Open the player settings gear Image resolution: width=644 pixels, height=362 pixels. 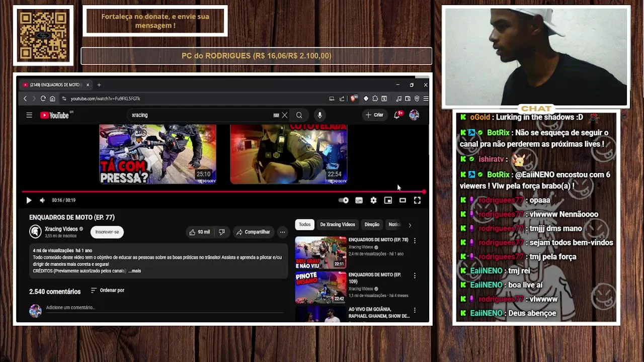coord(373,200)
